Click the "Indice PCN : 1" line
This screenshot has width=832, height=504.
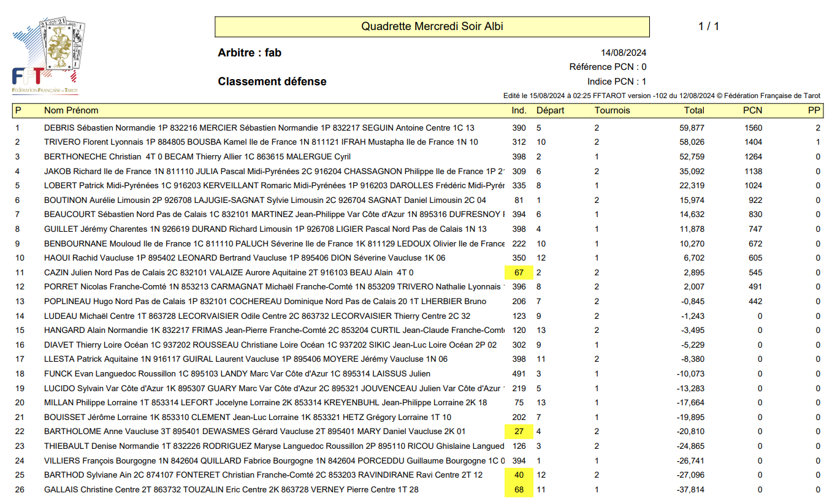617,82
